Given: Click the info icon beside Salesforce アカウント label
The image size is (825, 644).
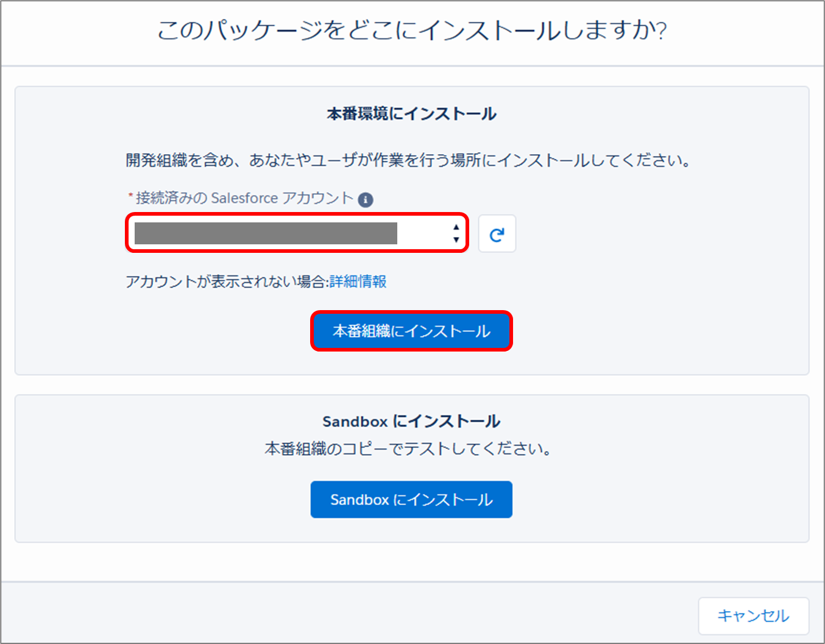Looking at the screenshot, I should click(366, 199).
